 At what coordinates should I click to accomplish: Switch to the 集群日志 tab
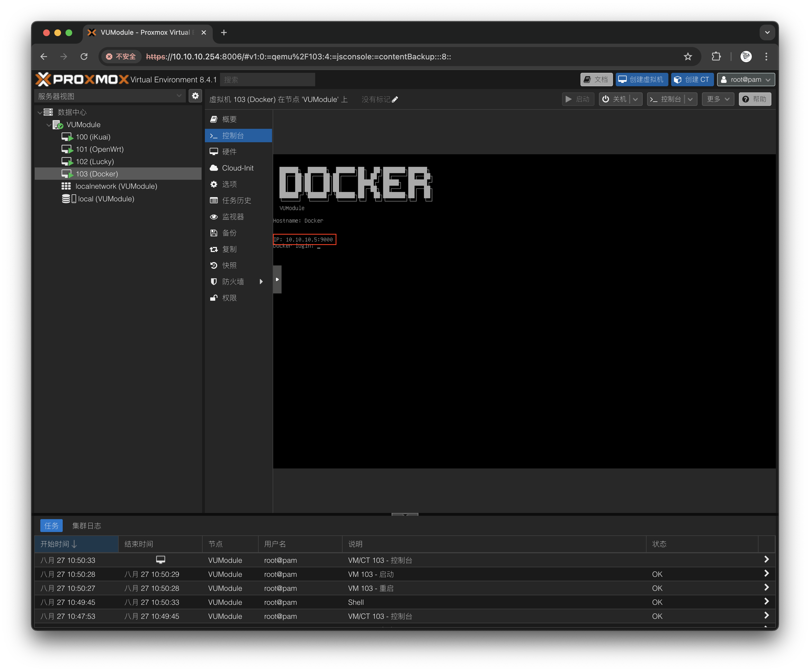click(x=87, y=526)
